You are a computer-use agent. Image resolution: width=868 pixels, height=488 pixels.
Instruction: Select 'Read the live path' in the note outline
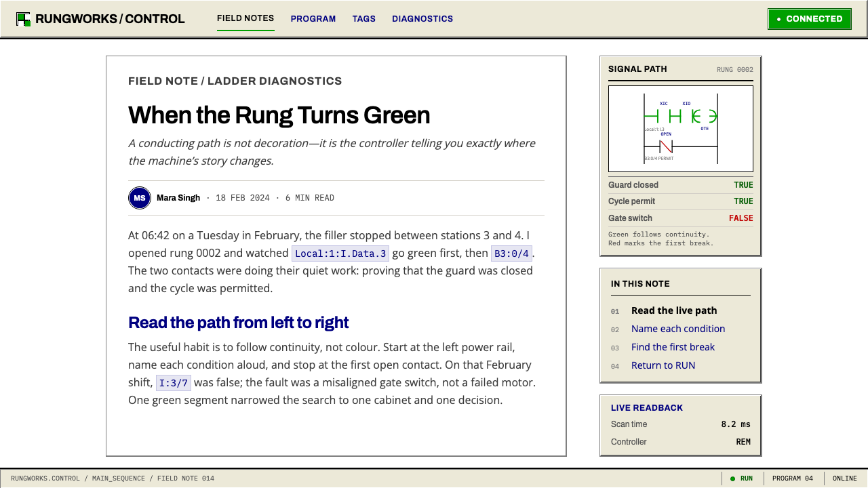pos(674,310)
